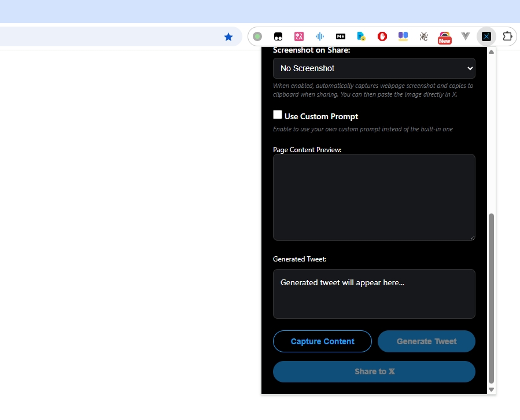
Task: Open the MarkDownload markdown extension icon
Action: (340, 36)
